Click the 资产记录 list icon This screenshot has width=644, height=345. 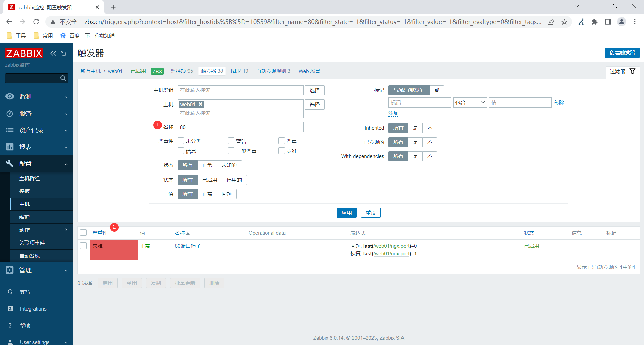click(10, 130)
